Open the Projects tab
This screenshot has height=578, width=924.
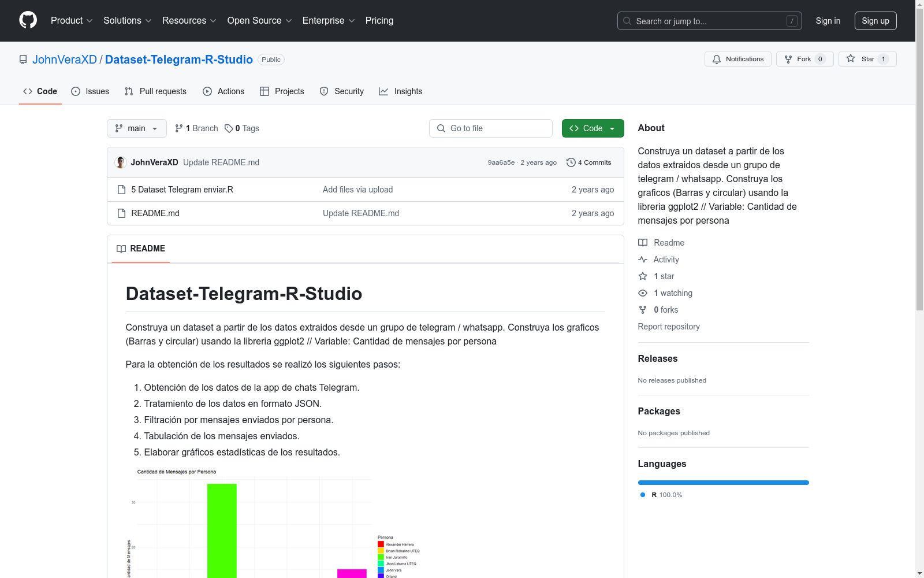click(x=282, y=91)
